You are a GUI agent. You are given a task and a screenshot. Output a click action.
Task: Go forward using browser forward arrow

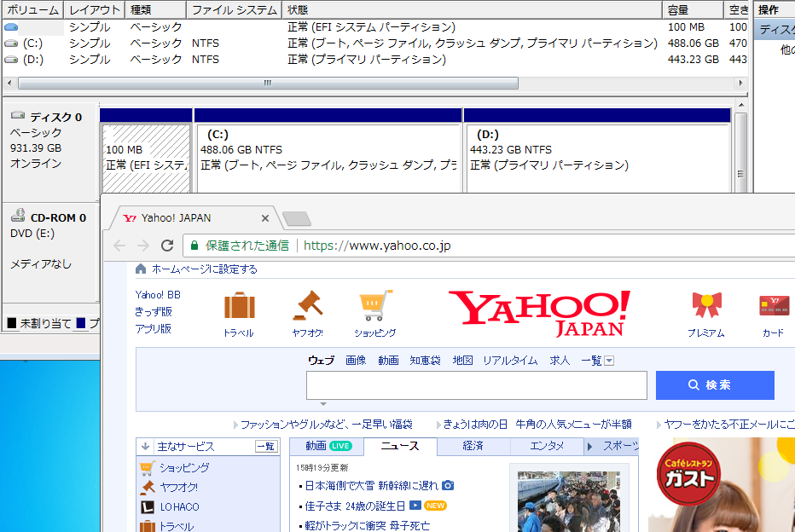143,246
